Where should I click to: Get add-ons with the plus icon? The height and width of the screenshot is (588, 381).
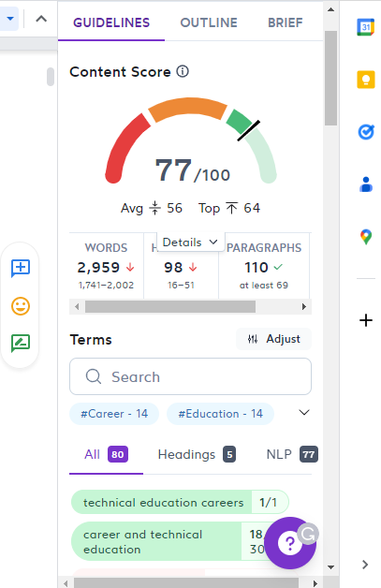pyautogui.click(x=366, y=320)
